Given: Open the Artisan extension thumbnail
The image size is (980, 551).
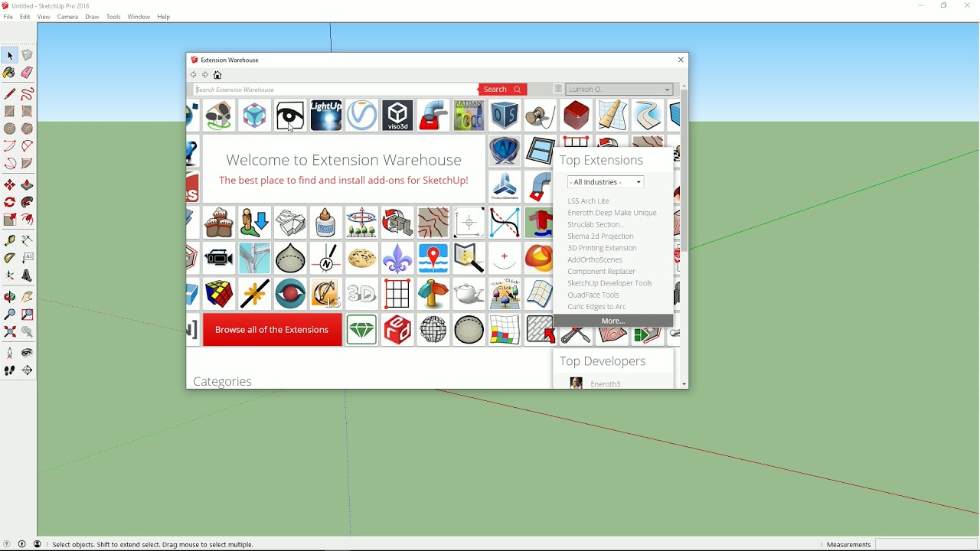Looking at the screenshot, I should click(x=469, y=116).
